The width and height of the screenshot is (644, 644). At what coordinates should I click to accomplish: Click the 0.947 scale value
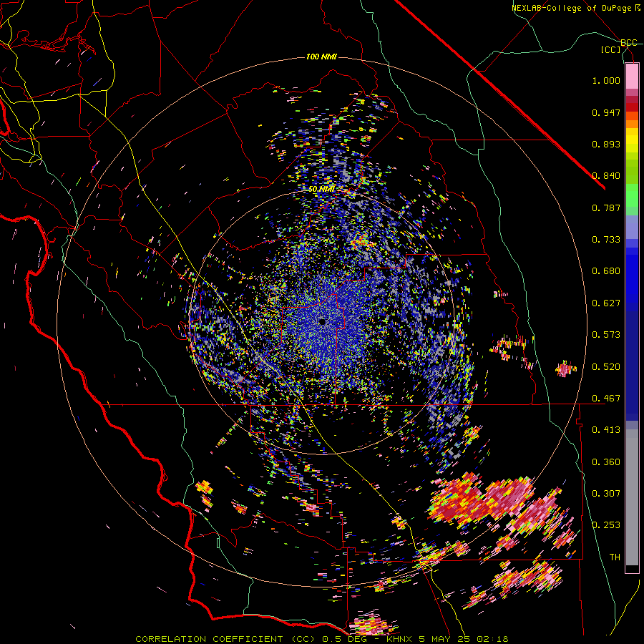pyautogui.click(x=606, y=112)
